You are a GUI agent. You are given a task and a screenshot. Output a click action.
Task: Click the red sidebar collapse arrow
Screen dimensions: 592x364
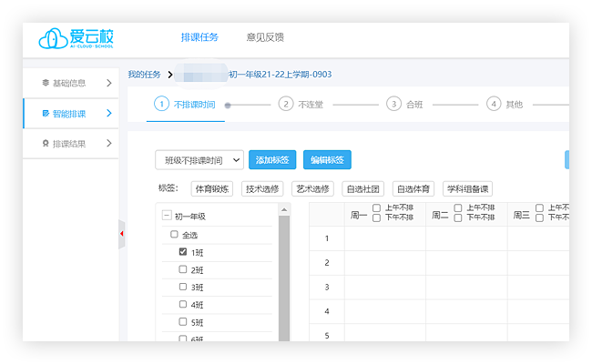pos(122,234)
